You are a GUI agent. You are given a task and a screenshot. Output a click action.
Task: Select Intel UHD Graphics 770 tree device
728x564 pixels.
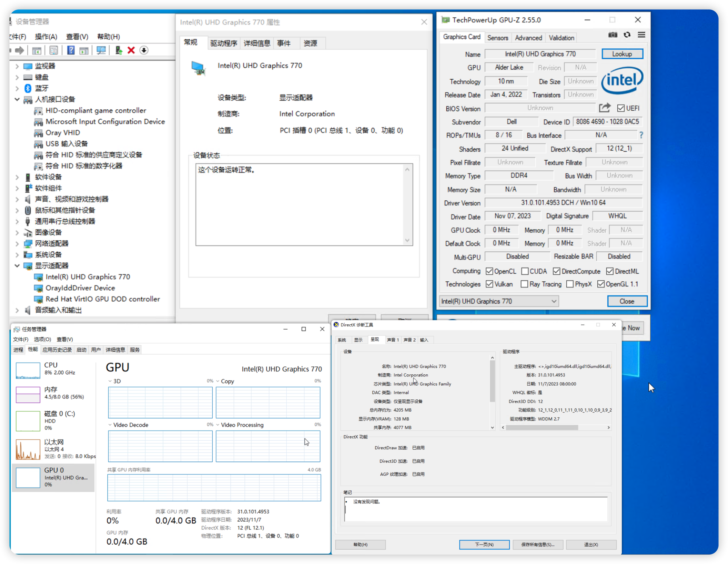(88, 277)
